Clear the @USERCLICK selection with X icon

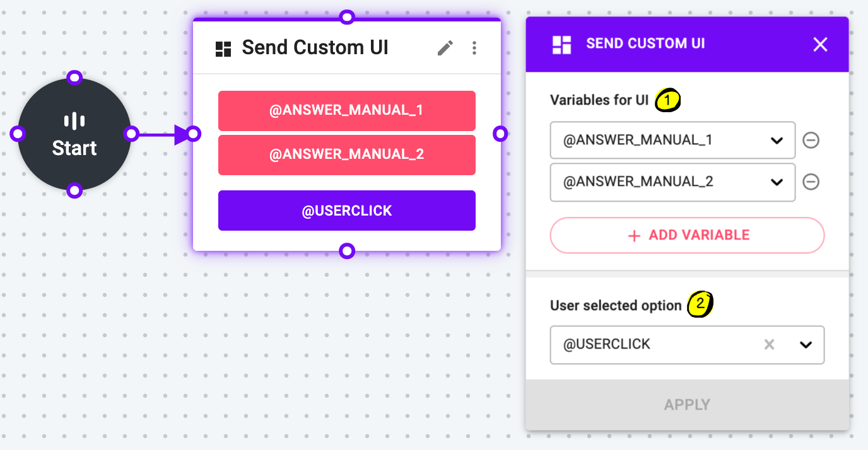click(x=769, y=345)
